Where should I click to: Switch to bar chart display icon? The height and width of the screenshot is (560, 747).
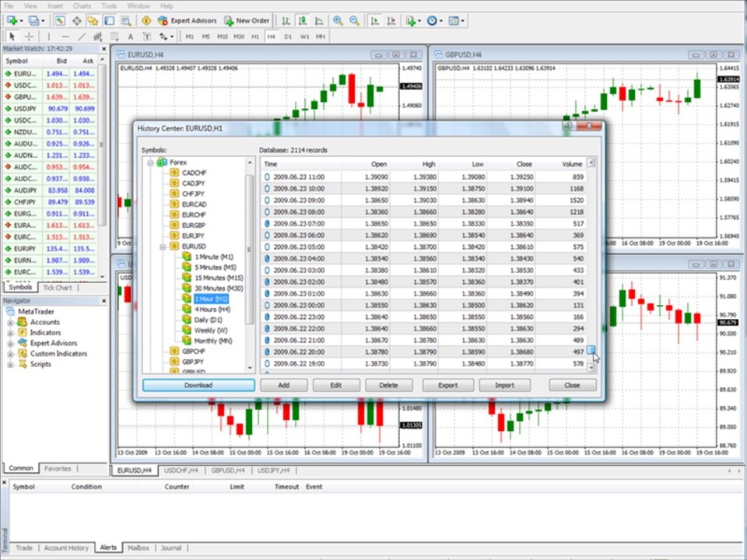286,20
